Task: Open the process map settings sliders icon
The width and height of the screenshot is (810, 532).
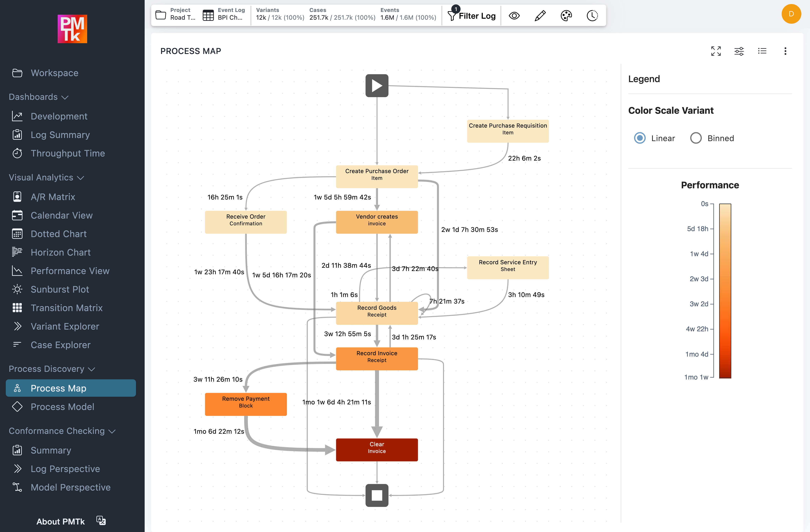Action: click(739, 51)
